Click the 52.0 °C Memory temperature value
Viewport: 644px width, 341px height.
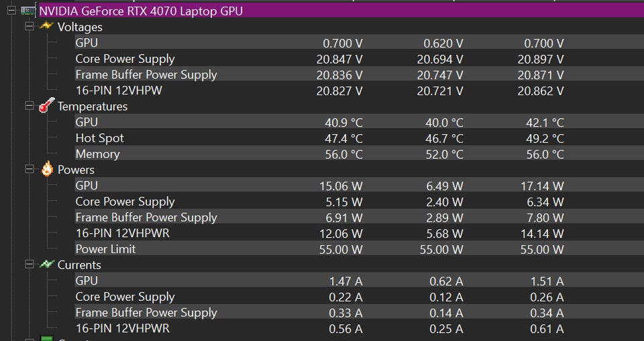point(444,154)
